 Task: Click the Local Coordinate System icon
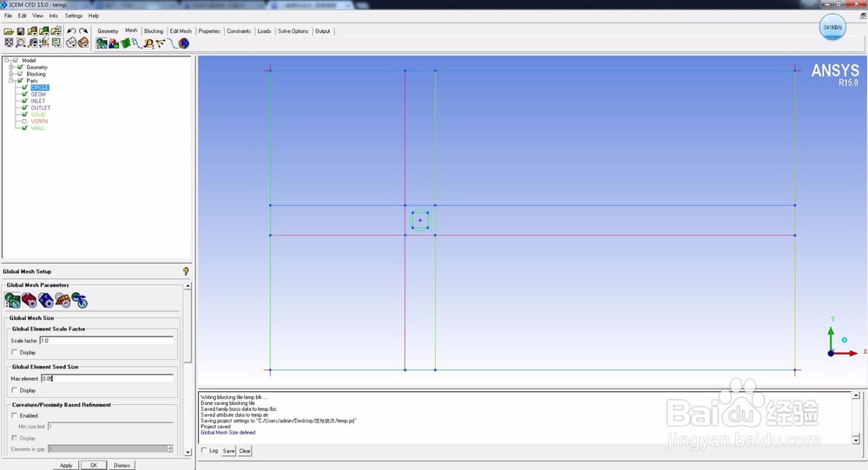[44, 42]
